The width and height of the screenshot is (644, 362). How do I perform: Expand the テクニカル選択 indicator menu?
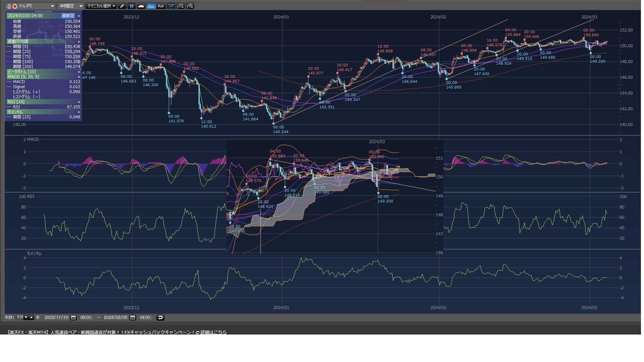coord(101,6)
